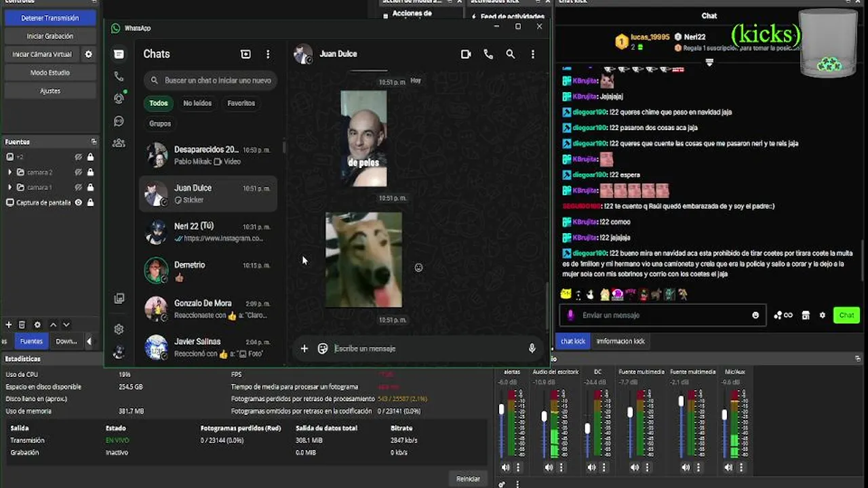Start a voice call in WhatsApp chat header
Viewport: 868px width, 488px height.
488,54
